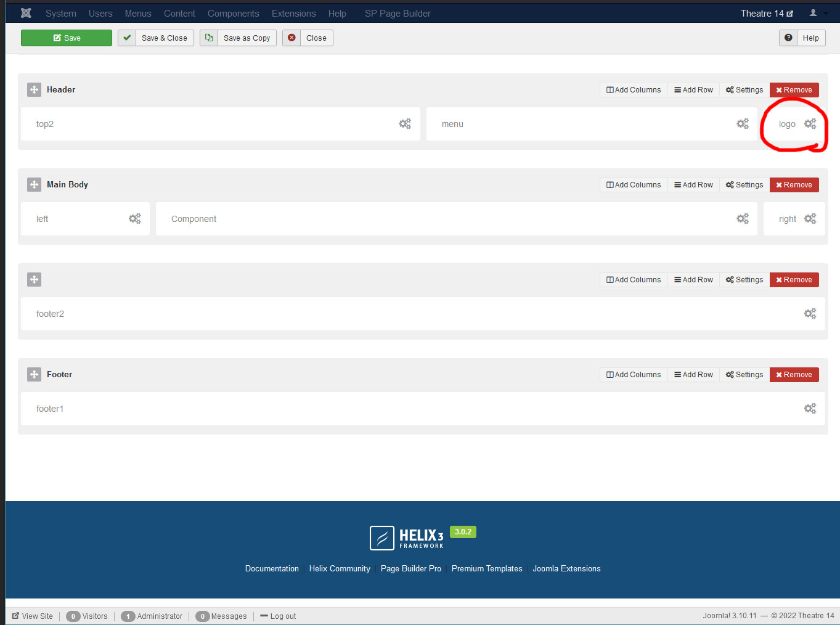Open the user account dropdown
The height and width of the screenshot is (625, 840).
click(x=817, y=13)
